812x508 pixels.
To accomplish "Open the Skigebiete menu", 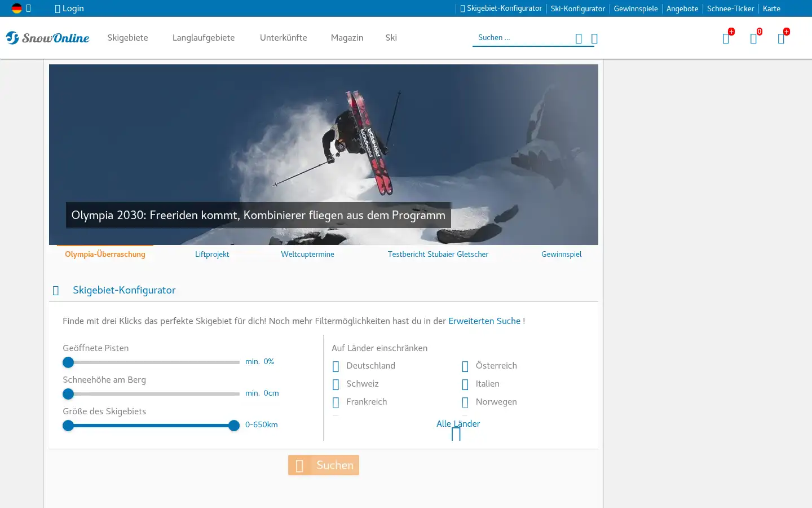I will [127, 38].
